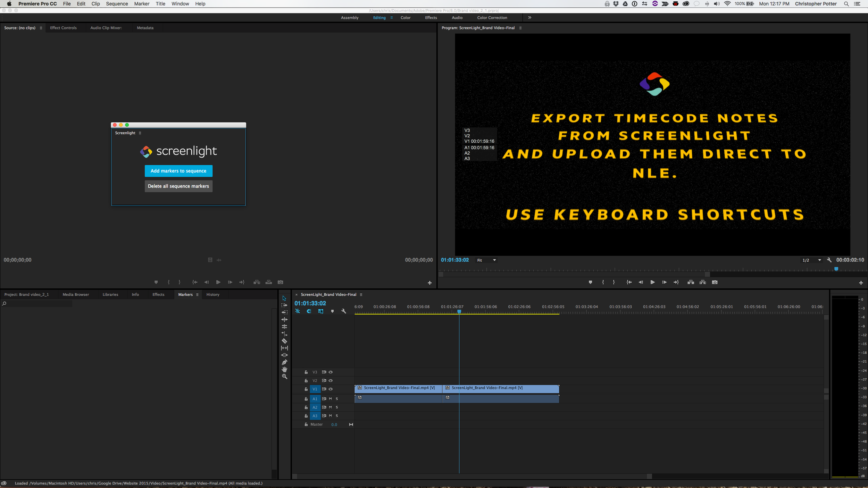Select the Ripple Edit tool

click(284, 319)
